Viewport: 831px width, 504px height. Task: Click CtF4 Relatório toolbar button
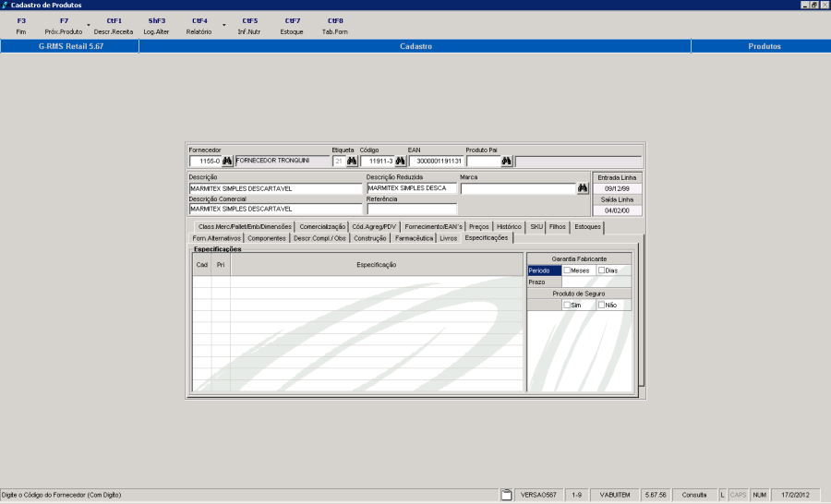tap(199, 26)
